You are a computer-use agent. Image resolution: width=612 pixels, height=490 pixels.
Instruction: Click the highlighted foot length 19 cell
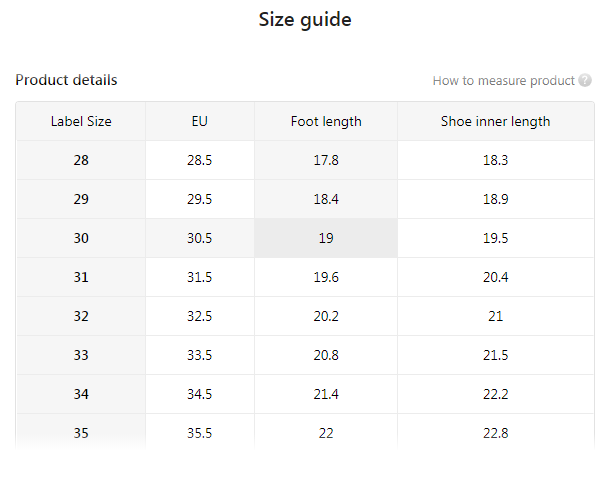pos(326,238)
